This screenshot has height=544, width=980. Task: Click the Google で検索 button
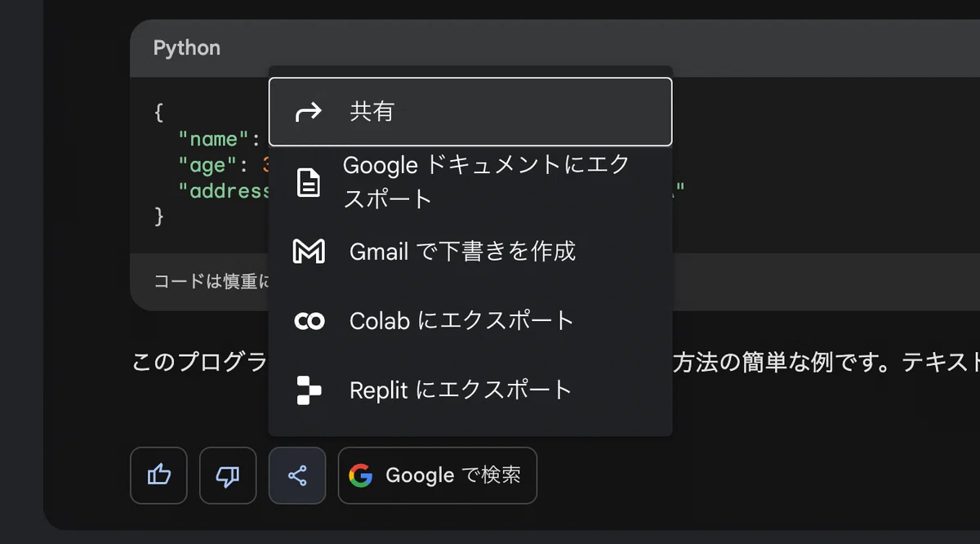[438, 475]
